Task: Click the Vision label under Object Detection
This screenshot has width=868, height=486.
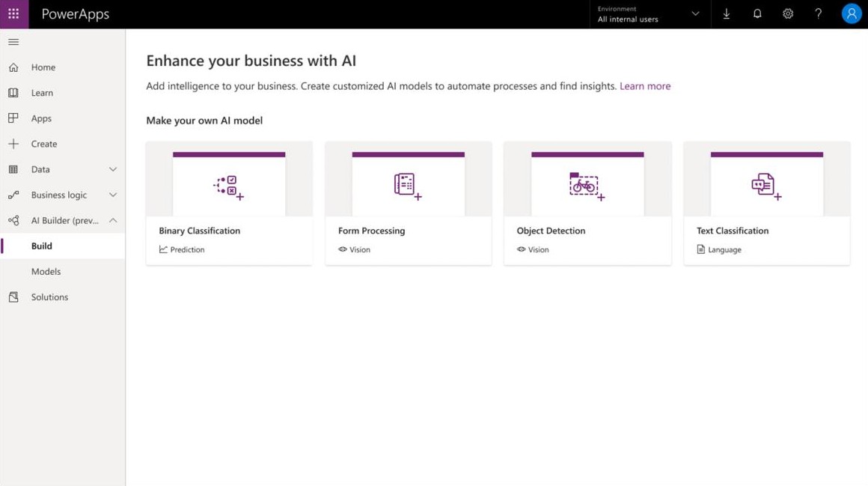Action: [539, 250]
